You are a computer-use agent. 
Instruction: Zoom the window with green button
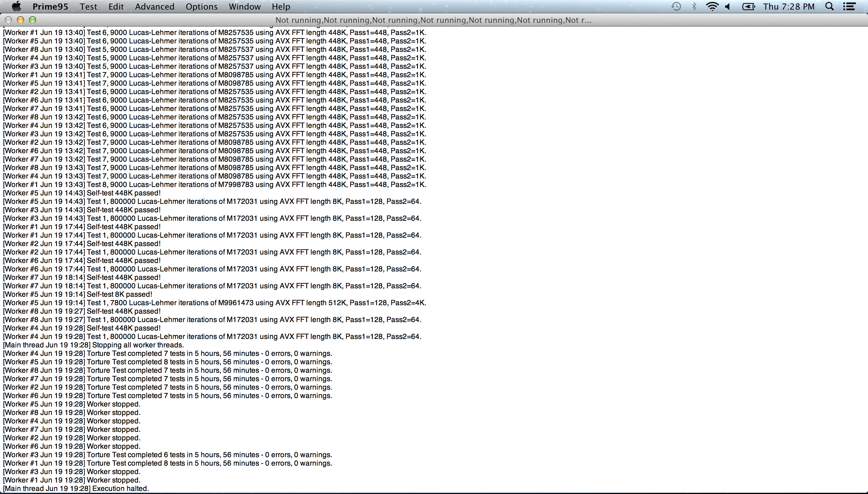pyautogui.click(x=33, y=20)
